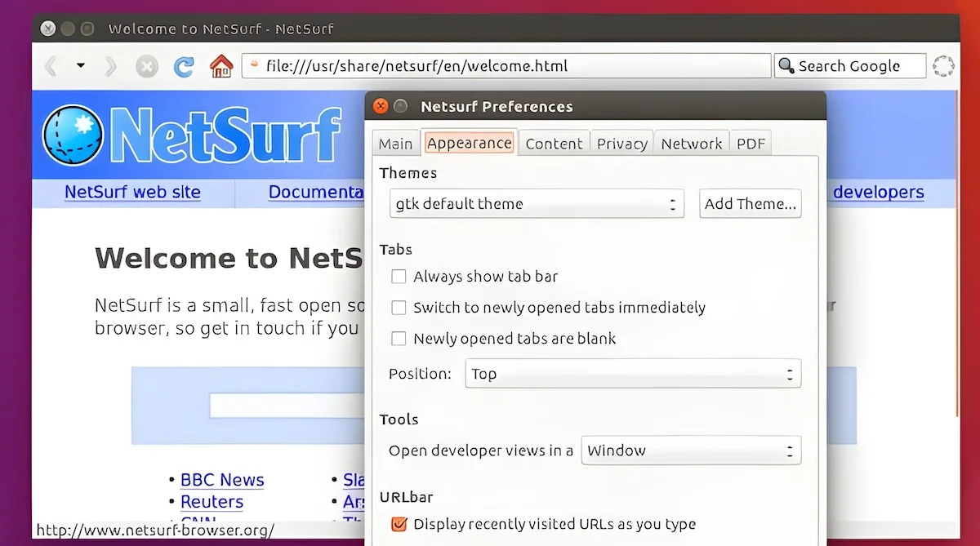
Task: Click the Add Theme... button
Action: (751, 204)
